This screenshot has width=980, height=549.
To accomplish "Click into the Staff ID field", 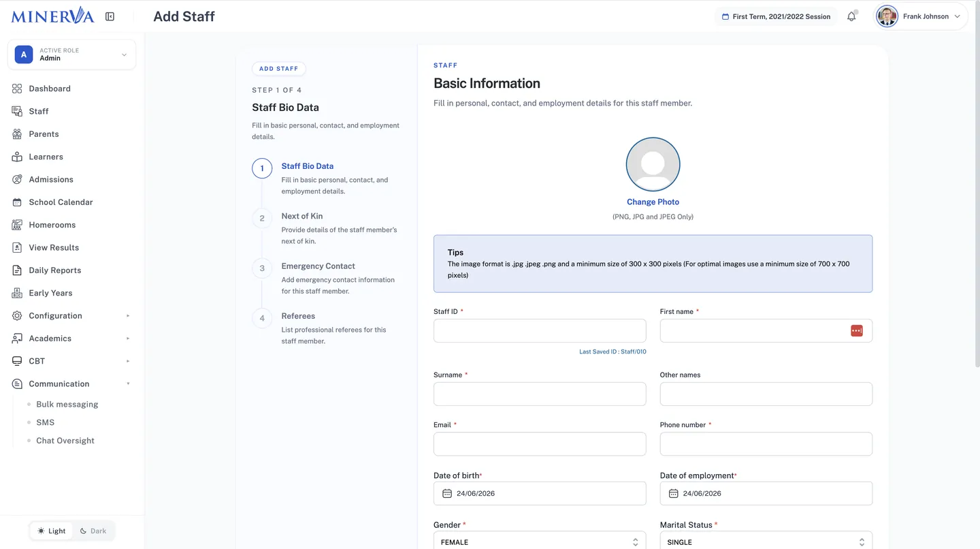I will pos(540,330).
